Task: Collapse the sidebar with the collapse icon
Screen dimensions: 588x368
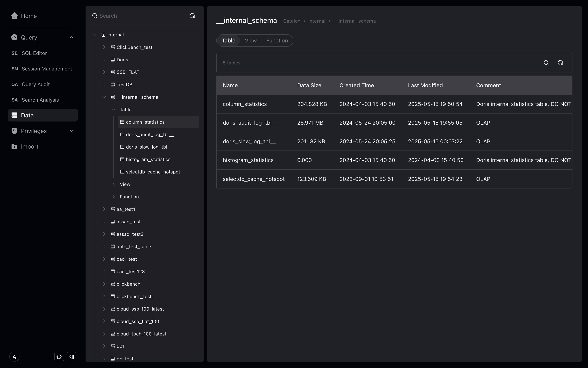Action: pos(72,357)
